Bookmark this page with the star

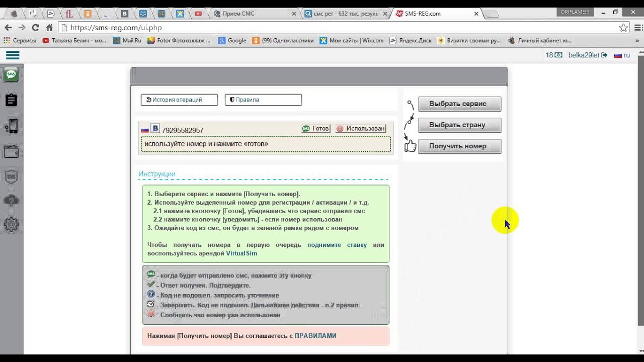pyautogui.click(x=623, y=28)
